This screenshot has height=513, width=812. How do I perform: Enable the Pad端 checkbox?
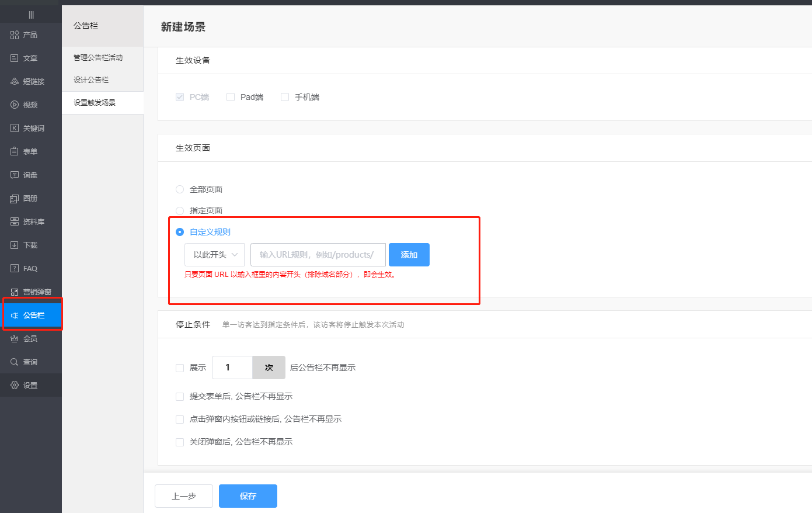click(x=230, y=96)
